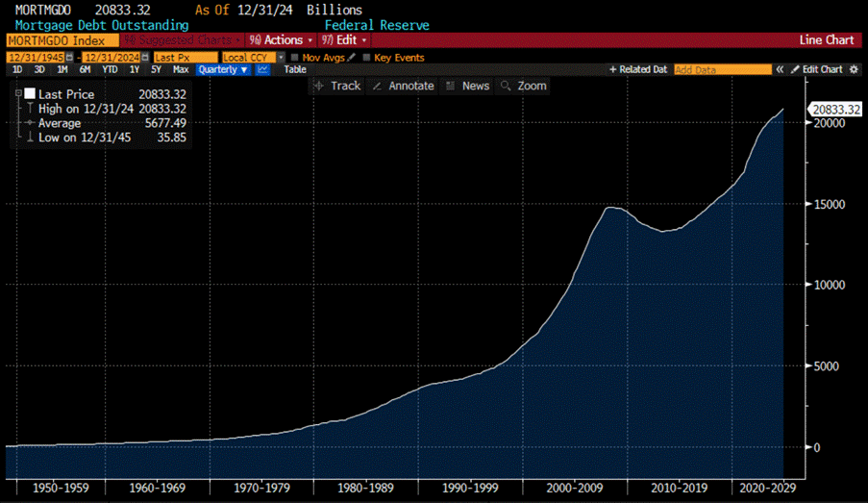Open Edit Chart pencil

click(x=817, y=69)
